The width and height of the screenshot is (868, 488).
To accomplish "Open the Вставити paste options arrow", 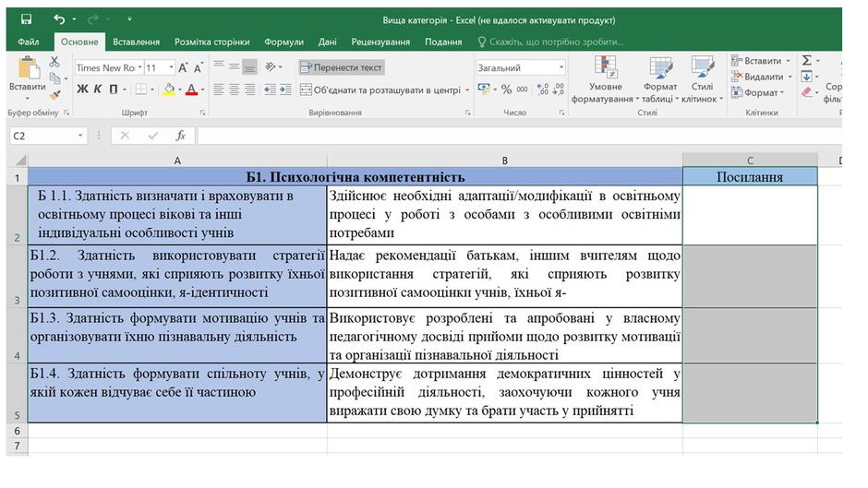I will click(27, 98).
